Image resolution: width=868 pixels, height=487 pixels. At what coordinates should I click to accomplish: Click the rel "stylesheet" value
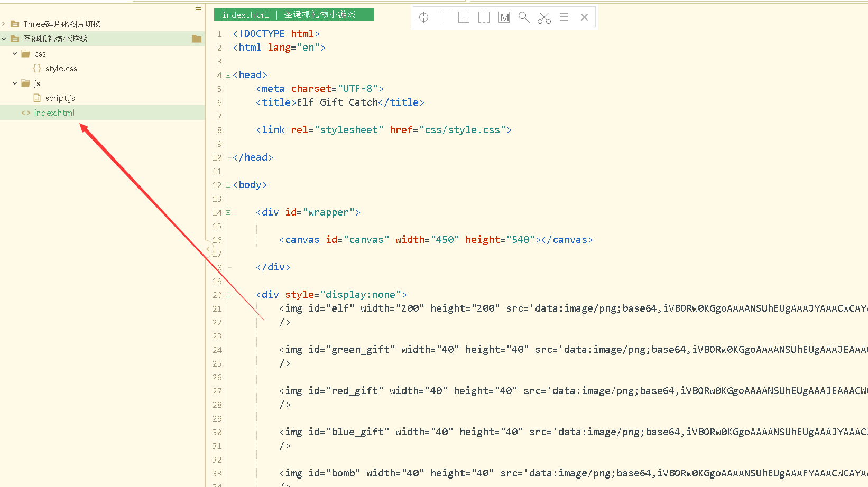349,129
